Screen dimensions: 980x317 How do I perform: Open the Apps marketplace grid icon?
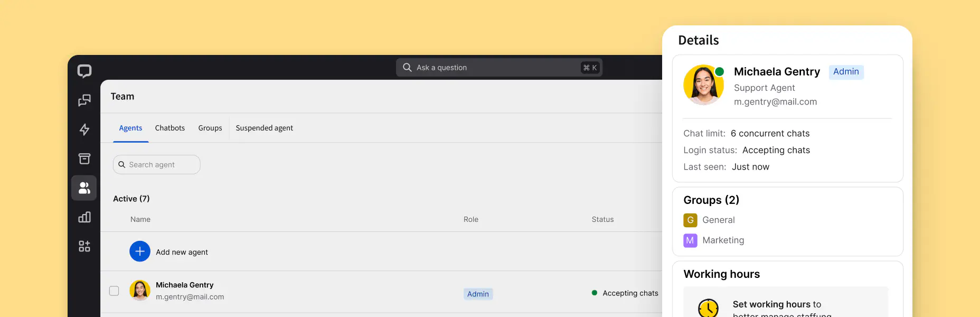point(84,246)
